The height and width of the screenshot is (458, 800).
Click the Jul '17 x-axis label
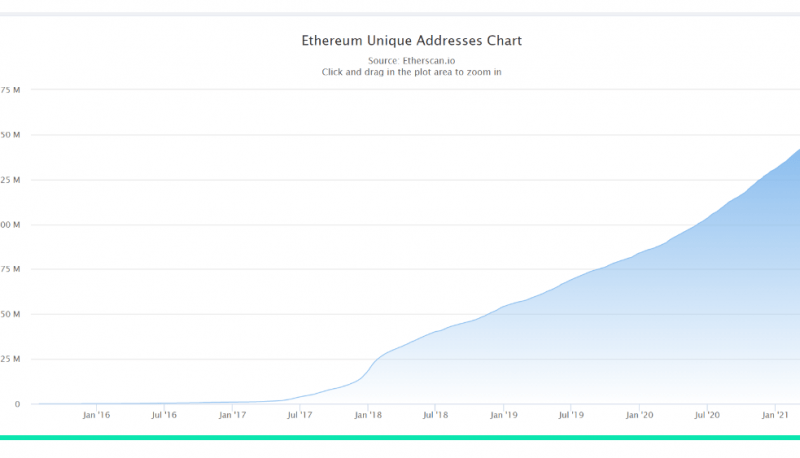[300, 414]
